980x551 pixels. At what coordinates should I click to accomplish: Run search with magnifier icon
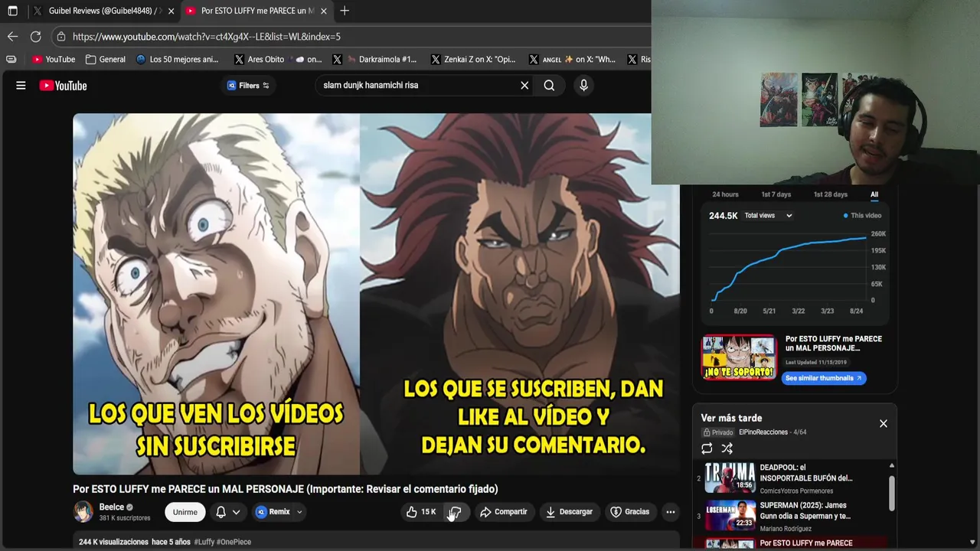pyautogui.click(x=549, y=86)
